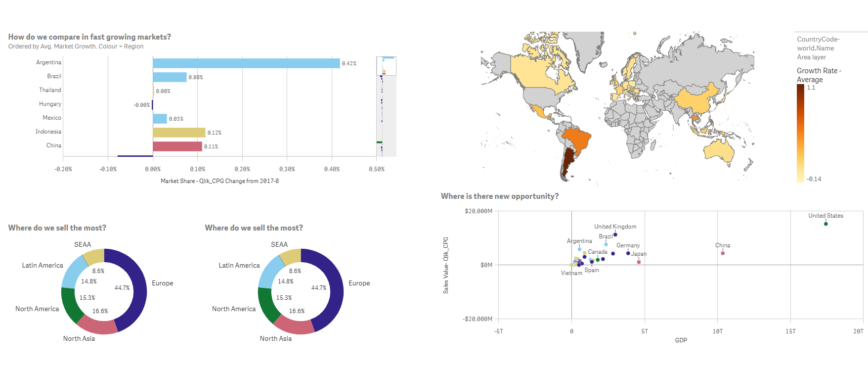868x372 pixels.
Task: Click the Hungary axis label
Action: pos(50,104)
